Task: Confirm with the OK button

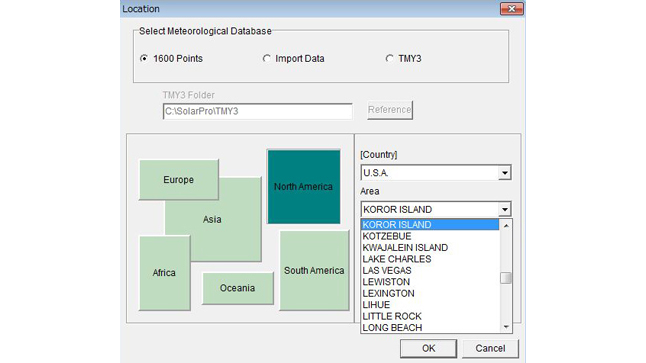Action: coord(428,349)
